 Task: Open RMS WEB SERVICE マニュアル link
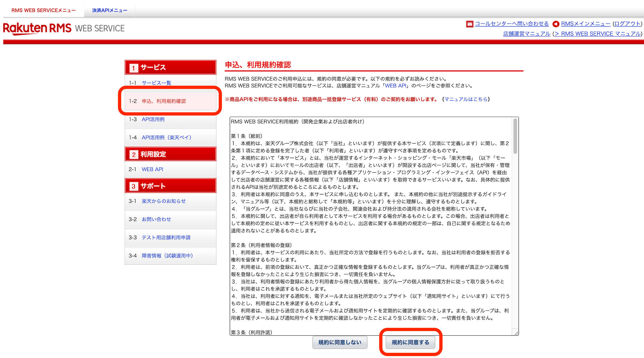pos(598,34)
